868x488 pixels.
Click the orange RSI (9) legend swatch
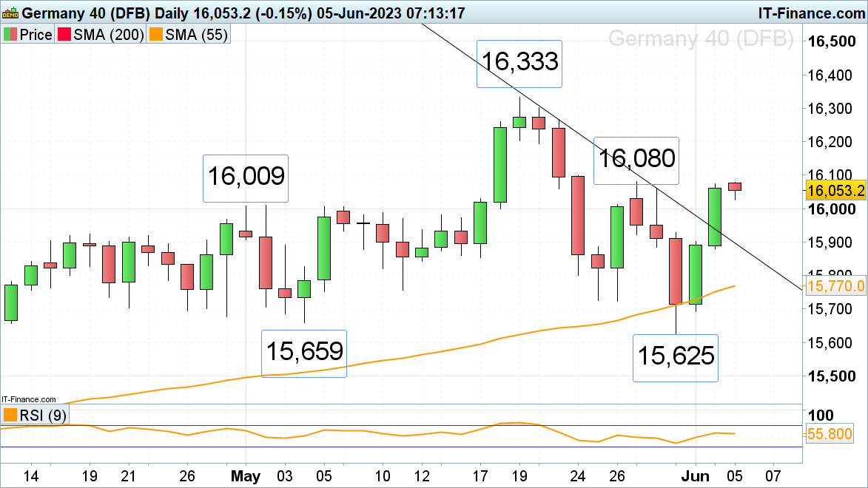(10, 414)
